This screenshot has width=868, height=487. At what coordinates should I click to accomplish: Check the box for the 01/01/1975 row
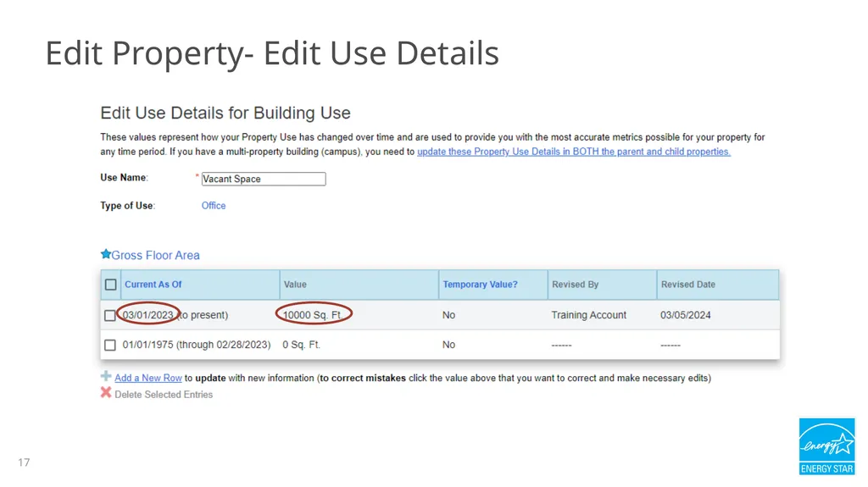110,346
